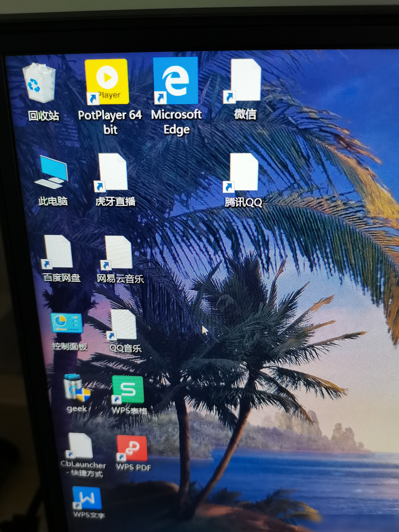Click the "微信" label text
Image resolution: width=399 pixels, height=532 pixels.
click(245, 114)
